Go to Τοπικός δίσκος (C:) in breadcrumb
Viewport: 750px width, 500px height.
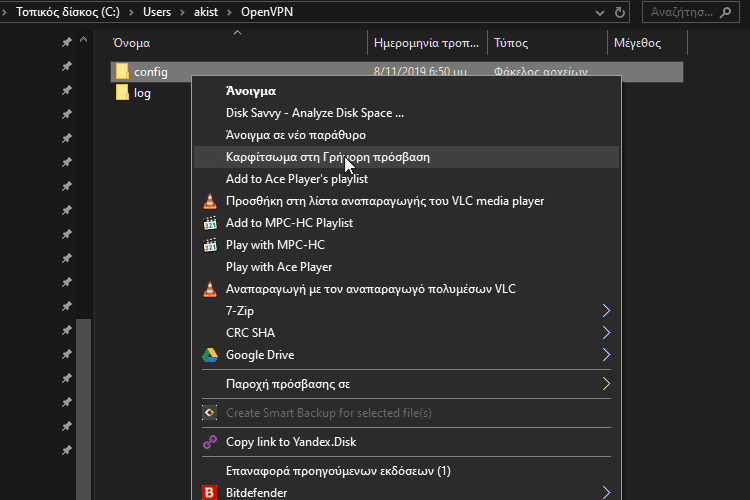coord(68,12)
